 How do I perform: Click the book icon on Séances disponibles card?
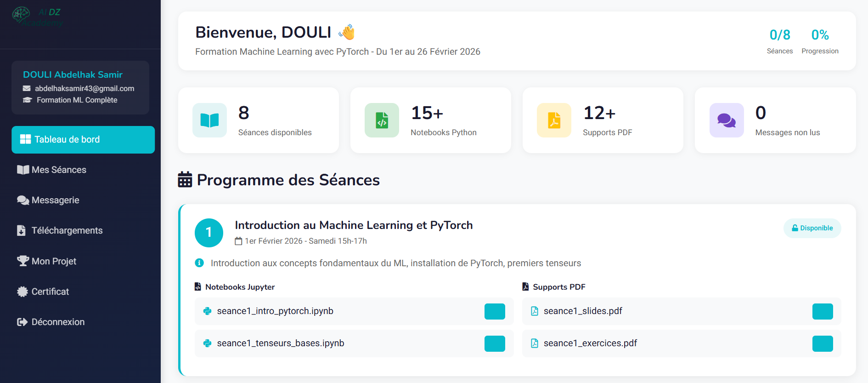(x=210, y=120)
